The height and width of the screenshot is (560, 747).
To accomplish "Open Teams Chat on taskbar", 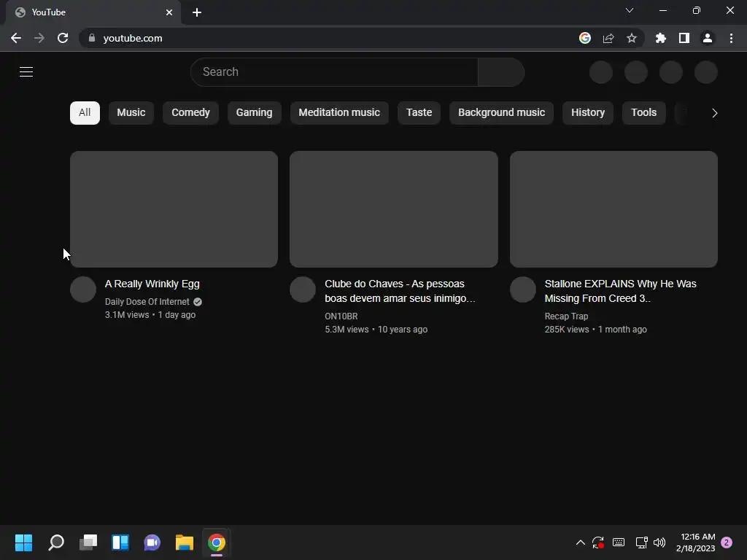I will pyautogui.click(x=152, y=542).
